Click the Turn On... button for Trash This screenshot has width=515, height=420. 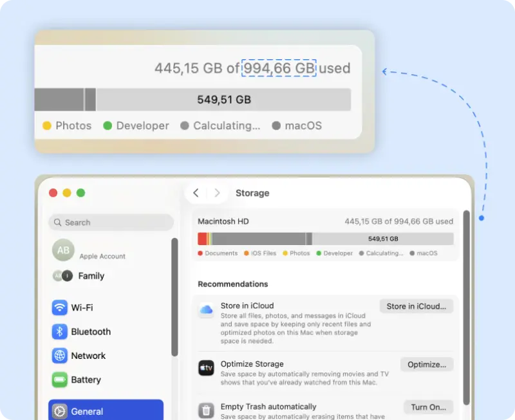coord(428,407)
